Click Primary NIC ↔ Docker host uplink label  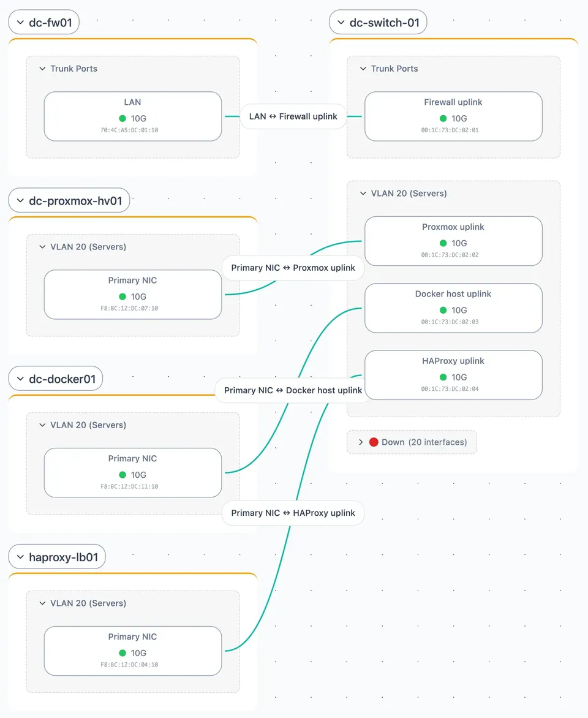293,390
